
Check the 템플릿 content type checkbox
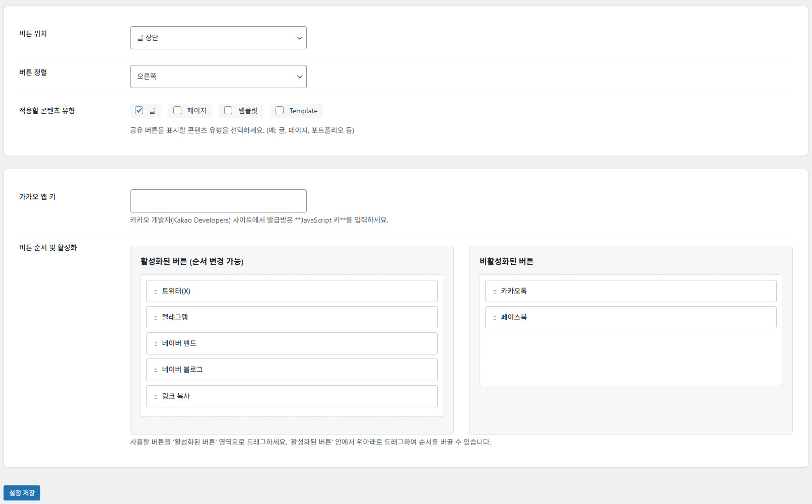click(x=228, y=111)
